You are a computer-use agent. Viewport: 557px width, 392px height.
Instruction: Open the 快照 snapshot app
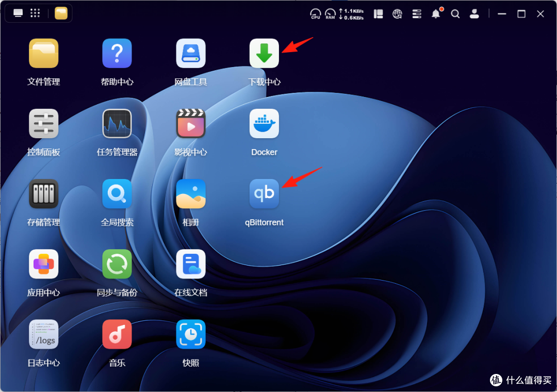191,334
